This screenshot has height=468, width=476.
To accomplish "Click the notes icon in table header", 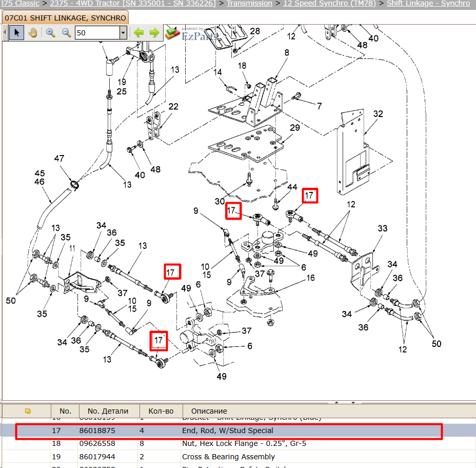I will [28, 411].
